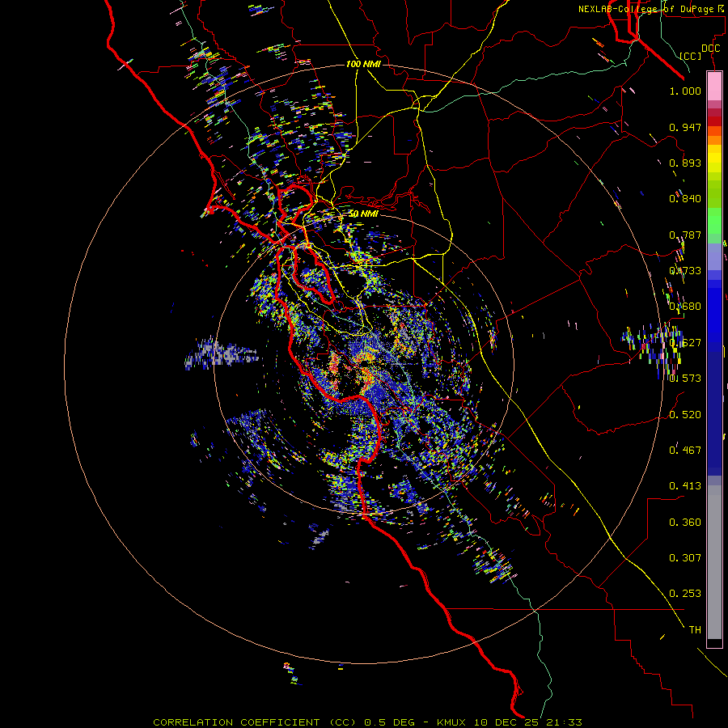Click the "0.947" color scale value

(x=685, y=127)
